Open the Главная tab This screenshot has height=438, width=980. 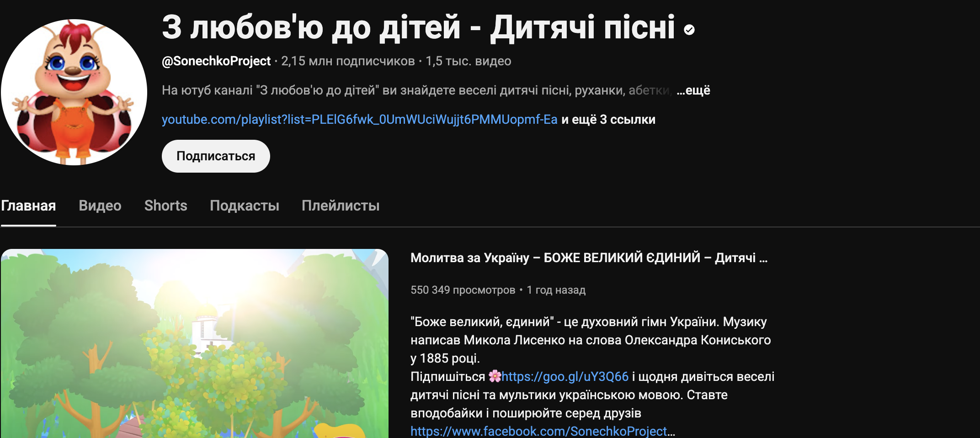[x=28, y=206]
